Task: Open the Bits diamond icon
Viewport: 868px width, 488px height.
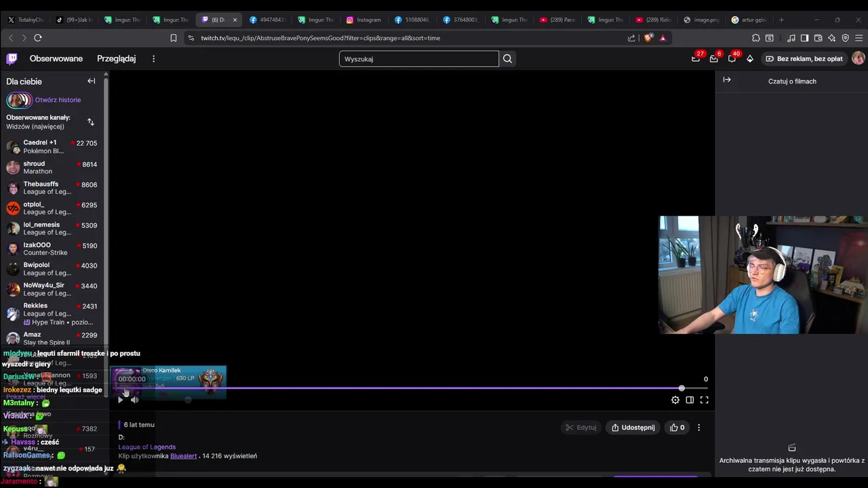Action: (x=750, y=59)
